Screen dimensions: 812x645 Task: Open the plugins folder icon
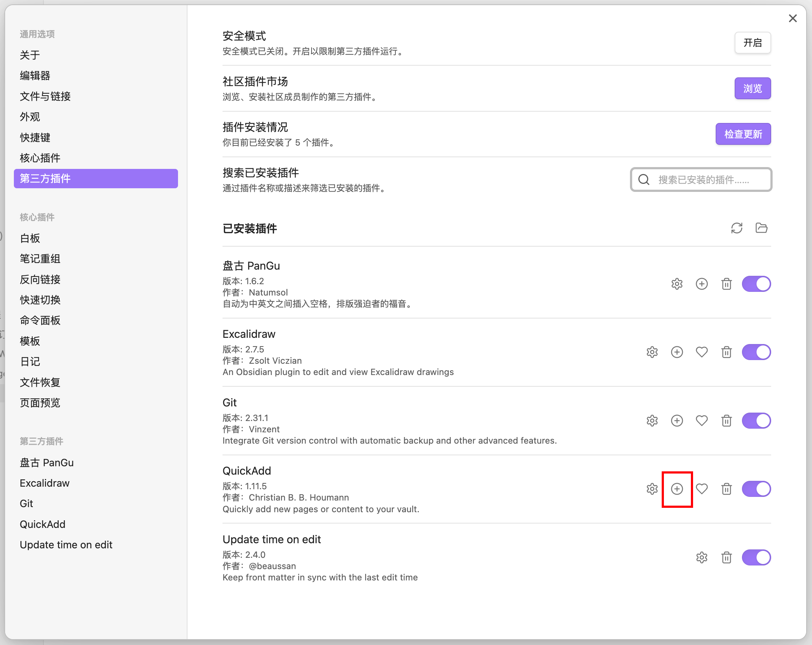click(x=761, y=228)
